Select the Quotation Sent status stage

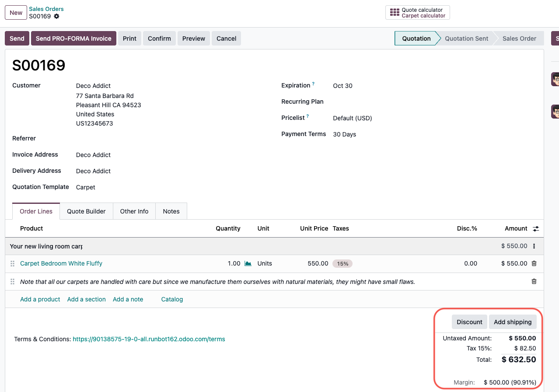coord(466,38)
